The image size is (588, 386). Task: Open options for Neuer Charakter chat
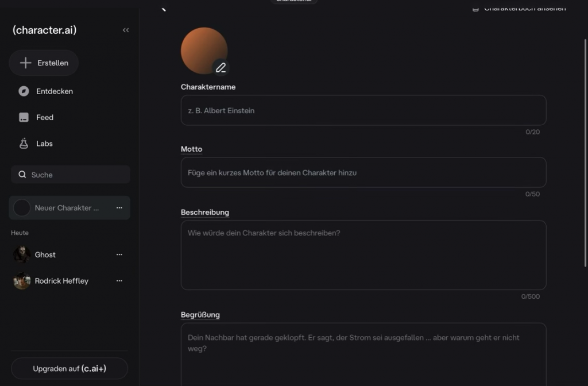(119, 208)
